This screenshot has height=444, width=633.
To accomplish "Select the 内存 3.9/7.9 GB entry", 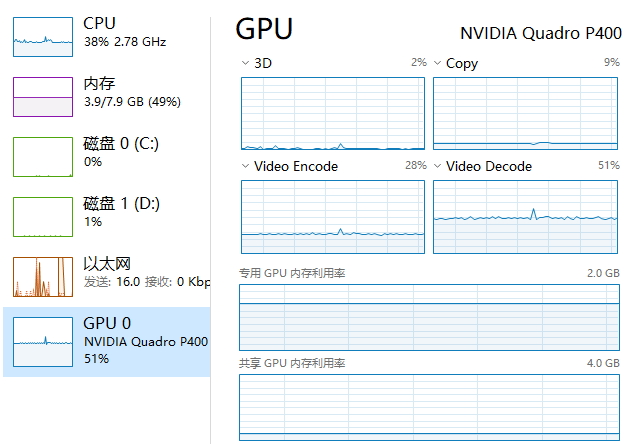I will pos(130,92).
